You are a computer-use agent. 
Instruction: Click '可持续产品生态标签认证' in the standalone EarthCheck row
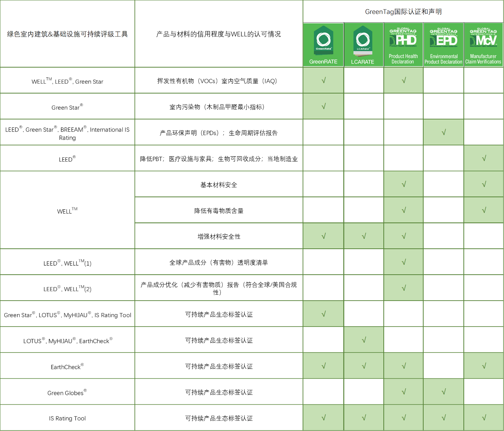[219, 366]
